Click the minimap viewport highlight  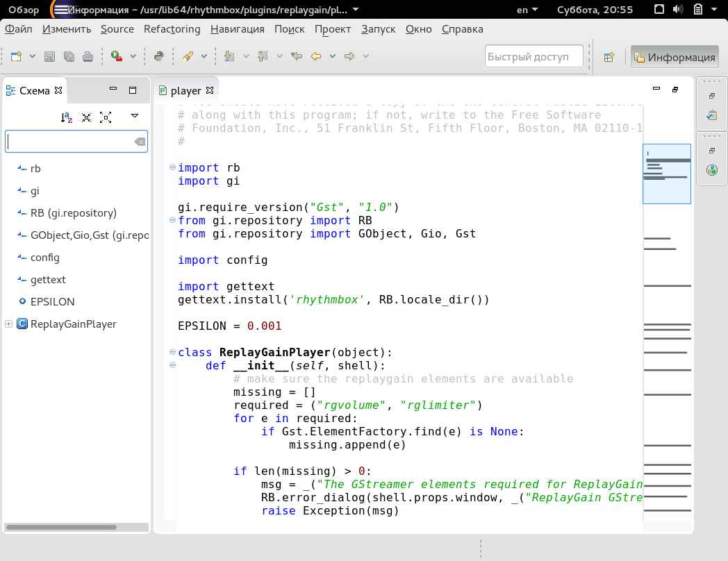click(x=667, y=174)
